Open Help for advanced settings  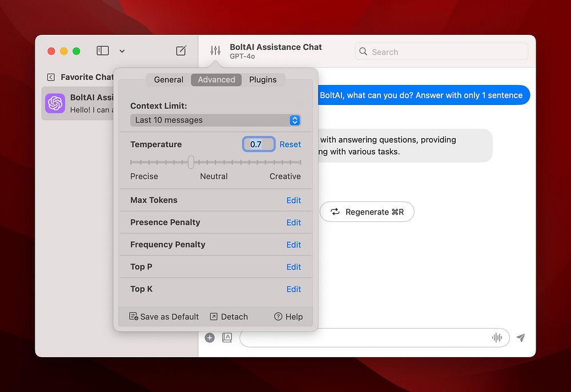click(288, 317)
